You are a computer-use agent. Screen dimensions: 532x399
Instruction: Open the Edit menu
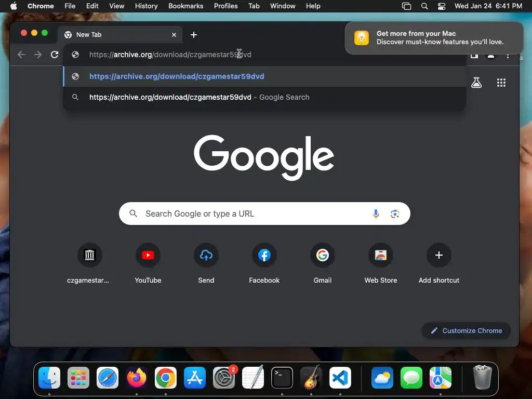tap(92, 6)
